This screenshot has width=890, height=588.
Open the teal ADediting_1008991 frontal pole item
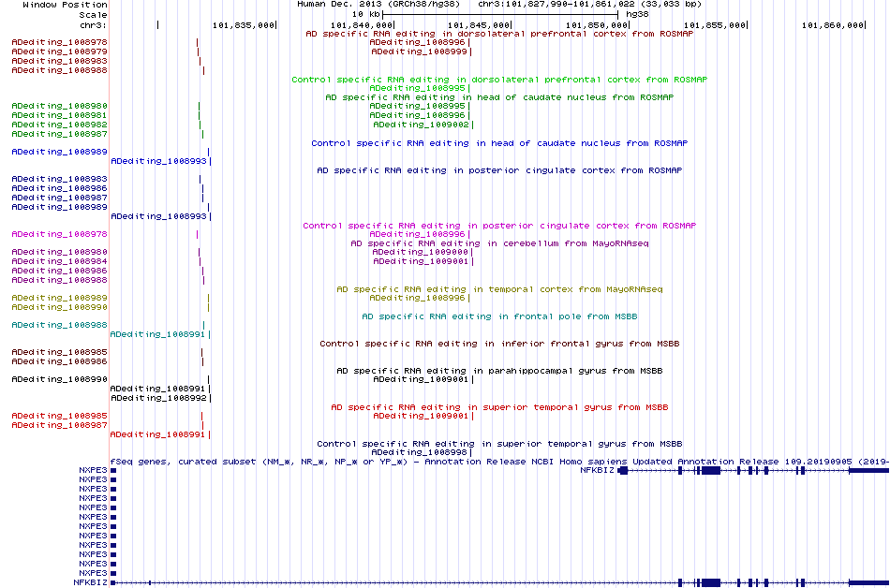pos(157,334)
